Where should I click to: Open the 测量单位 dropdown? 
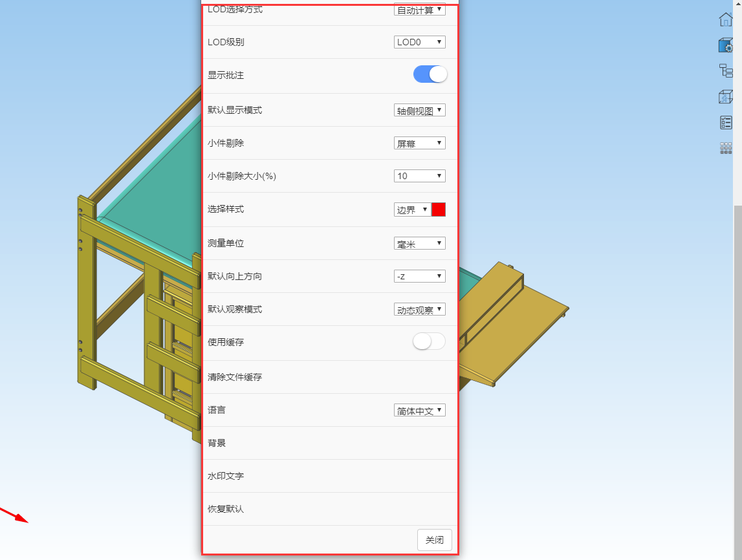(x=419, y=243)
